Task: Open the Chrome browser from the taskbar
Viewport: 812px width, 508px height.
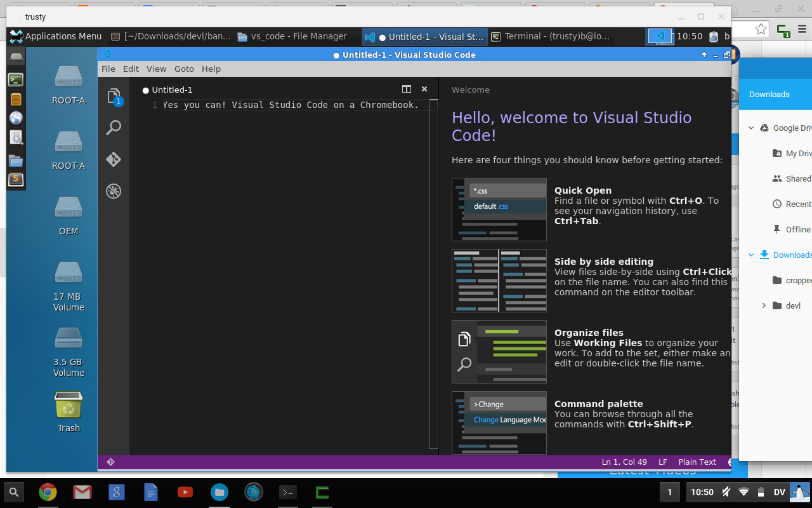Action: [48, 492]
